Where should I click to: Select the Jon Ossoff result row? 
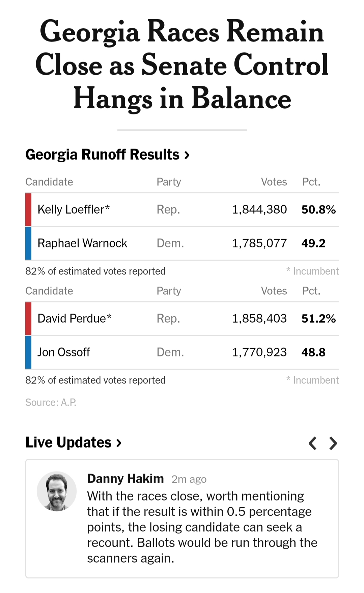[182, 352]
